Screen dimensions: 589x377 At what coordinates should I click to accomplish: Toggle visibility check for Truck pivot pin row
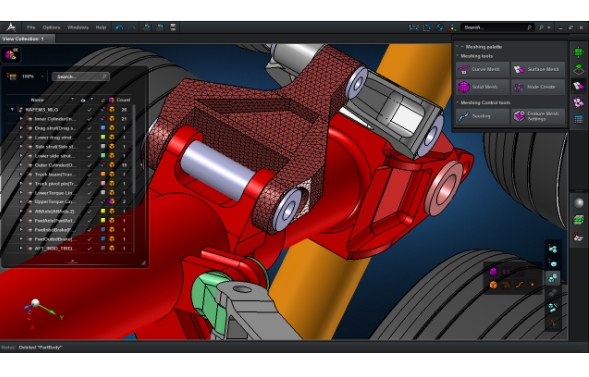[x=89, y=184]
